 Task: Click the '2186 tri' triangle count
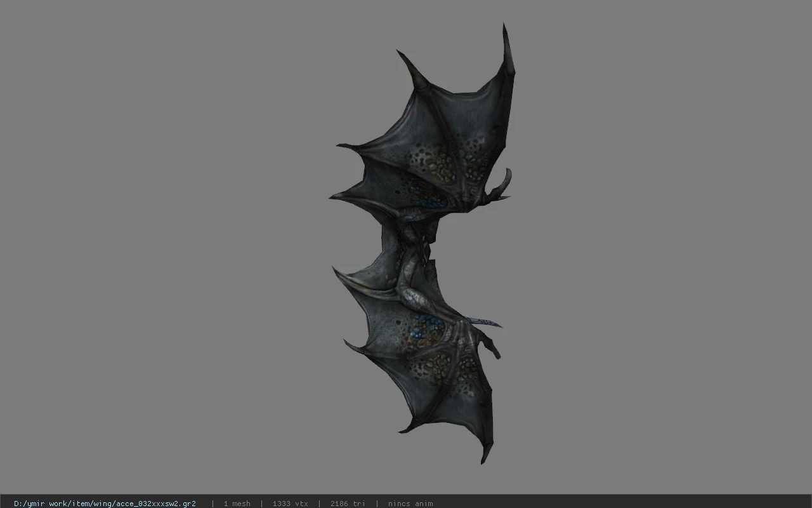pyautogui.click(x=348, y=504)
